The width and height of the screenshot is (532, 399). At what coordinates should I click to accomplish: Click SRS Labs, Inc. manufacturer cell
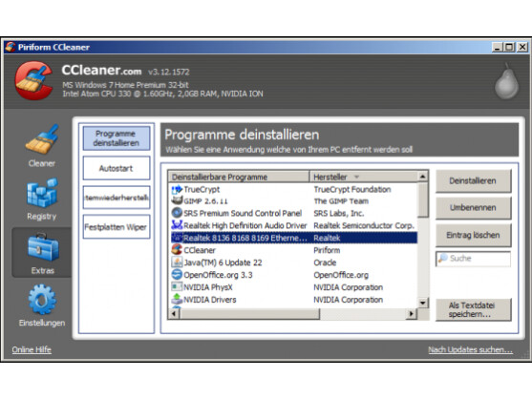tap(339, 213)
